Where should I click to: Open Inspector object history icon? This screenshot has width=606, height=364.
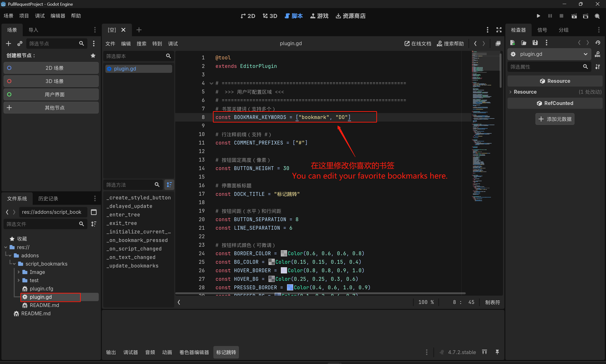coord(598,43)
